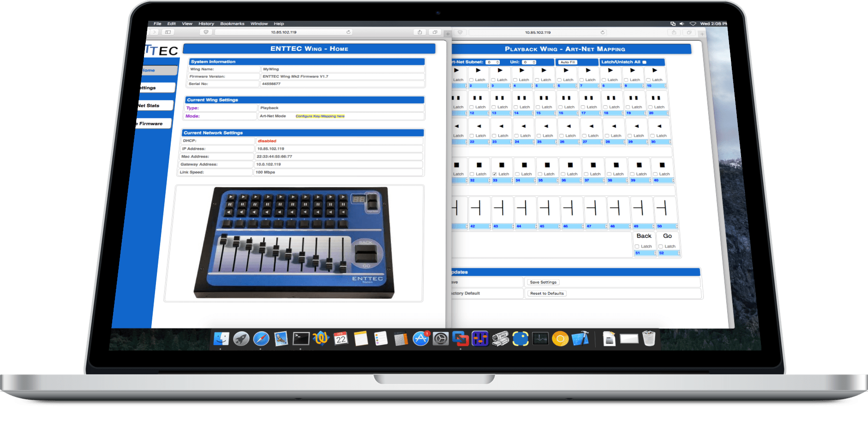Image resolution: width=868 pixels, height=424 pixels.
Task: Click channel stepper showing 37
Action: click(594, 181)
